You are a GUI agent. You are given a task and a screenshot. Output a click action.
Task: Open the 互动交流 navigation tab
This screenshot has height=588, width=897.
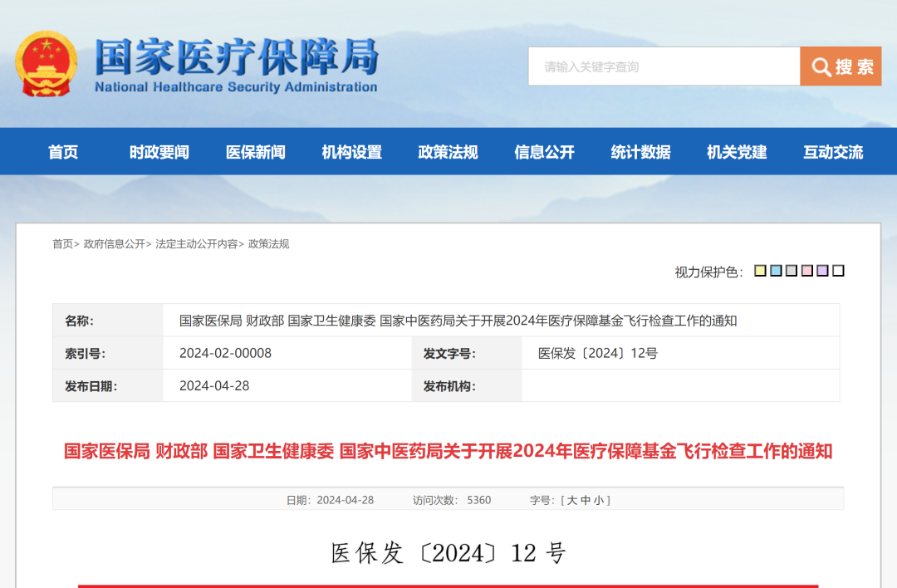pos(833,152)
